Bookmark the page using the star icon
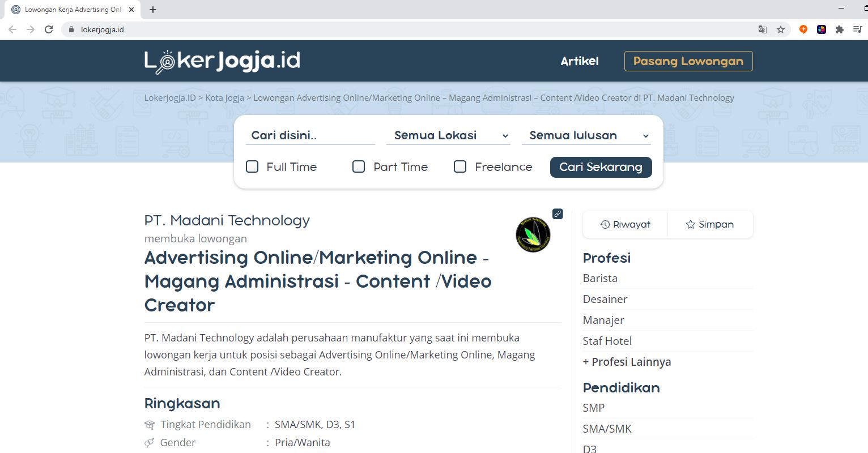Screen dimensions: 868x453 (781, 29)
